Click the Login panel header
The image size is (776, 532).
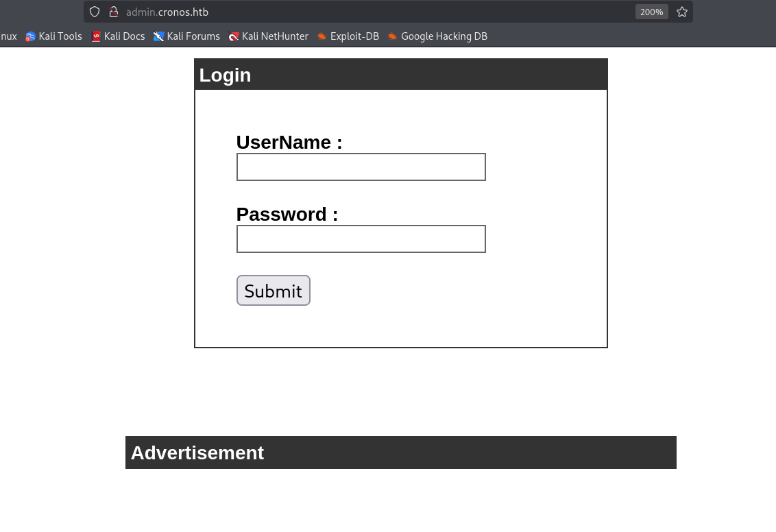pyautogui.click(x=400, y=75)
